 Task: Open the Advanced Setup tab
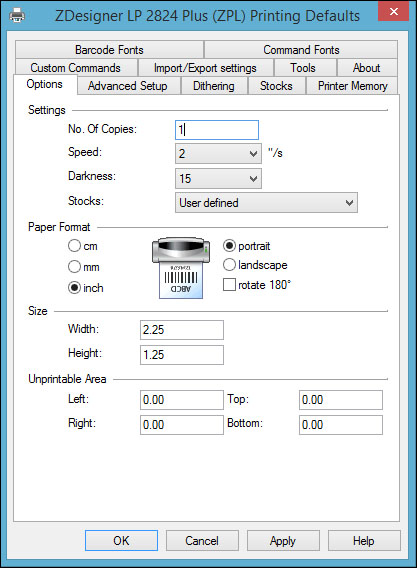[128, 86]
